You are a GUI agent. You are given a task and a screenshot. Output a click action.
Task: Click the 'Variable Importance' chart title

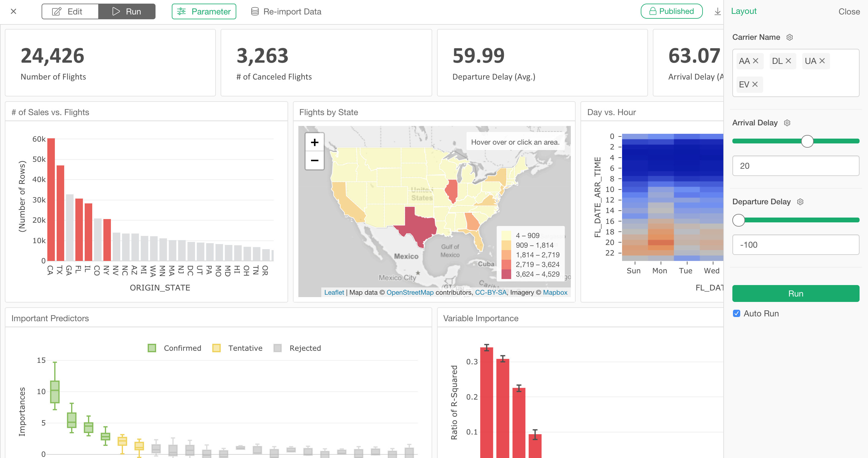(x=480, y=318)
